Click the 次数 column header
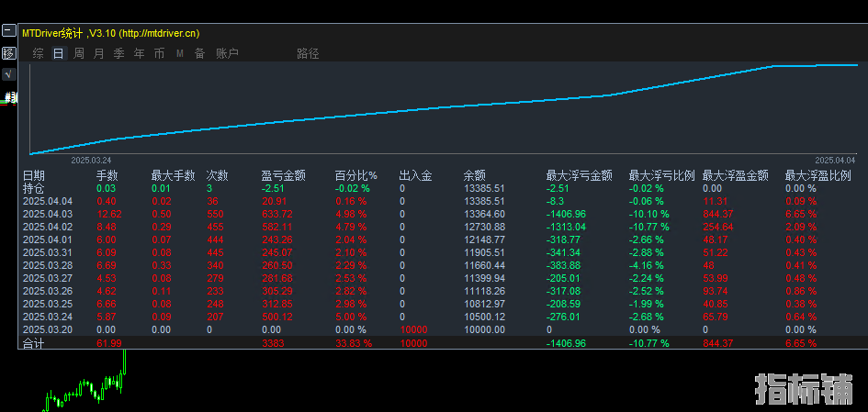Viewport: 868px width, 412px height. 217,176
